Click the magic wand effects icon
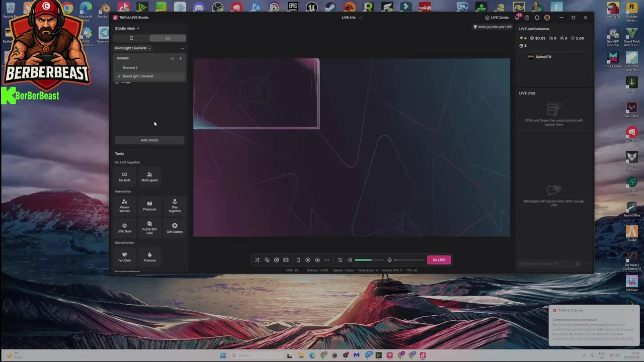Screen dimensions: 644x362 click(257, 260)
